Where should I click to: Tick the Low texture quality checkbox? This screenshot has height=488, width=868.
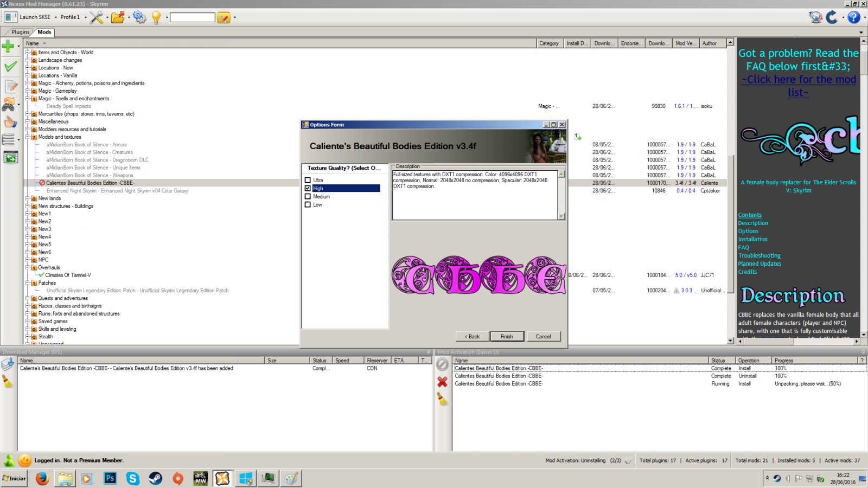pos(308,204)
